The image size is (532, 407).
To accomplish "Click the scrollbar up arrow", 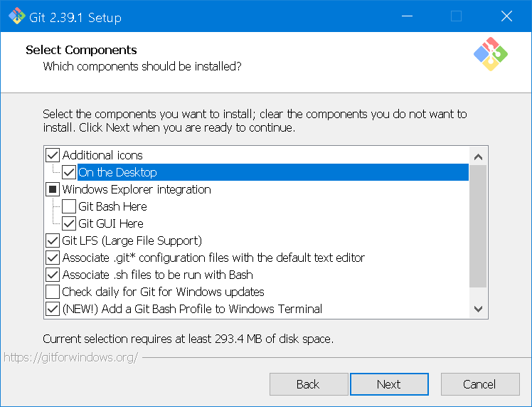I will click(x=479, y=157).
